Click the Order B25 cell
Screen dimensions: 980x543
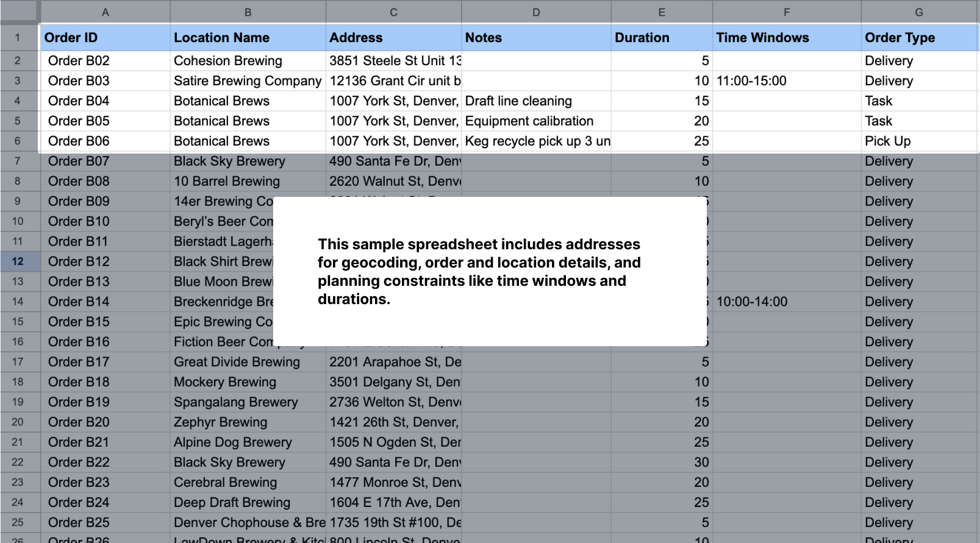point(105,523)
